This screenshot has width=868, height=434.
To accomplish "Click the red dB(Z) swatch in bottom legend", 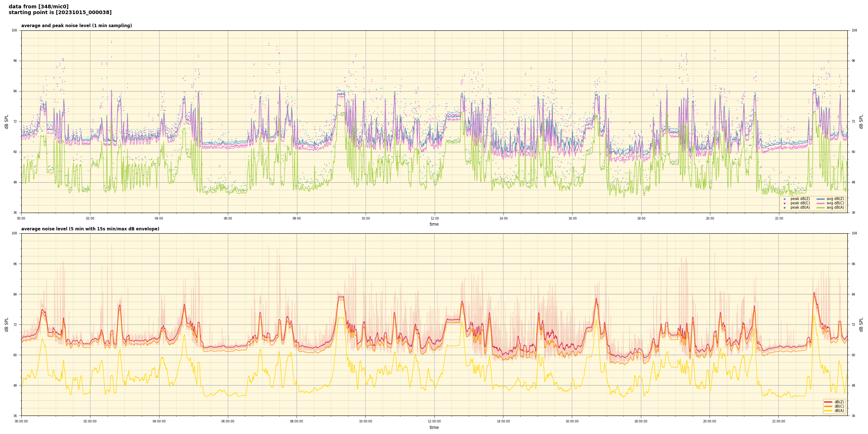I will pos(828,402).
